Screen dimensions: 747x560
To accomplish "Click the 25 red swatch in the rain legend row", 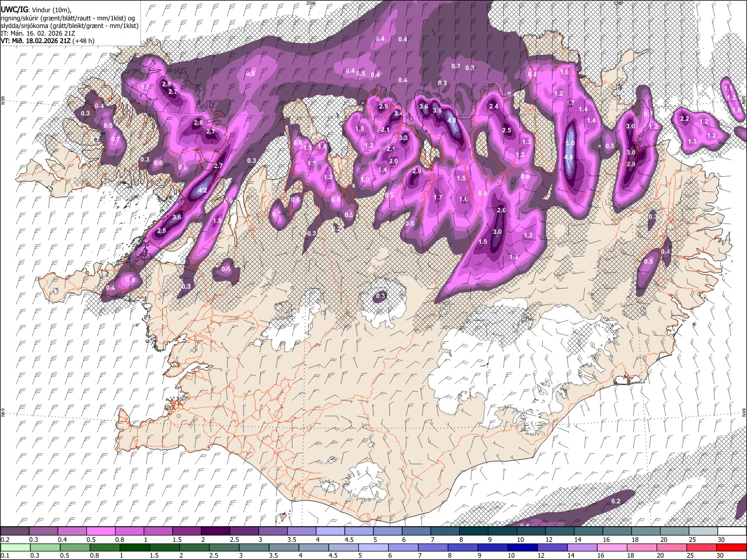I will pos(702,547).
